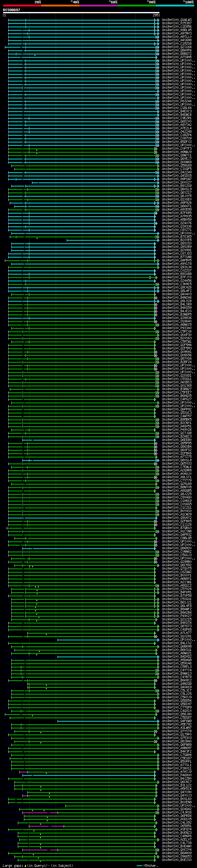Select the UniRef100_C5MTW1 label
This screenshot has height=868, width=197.
tap(177, 342)
